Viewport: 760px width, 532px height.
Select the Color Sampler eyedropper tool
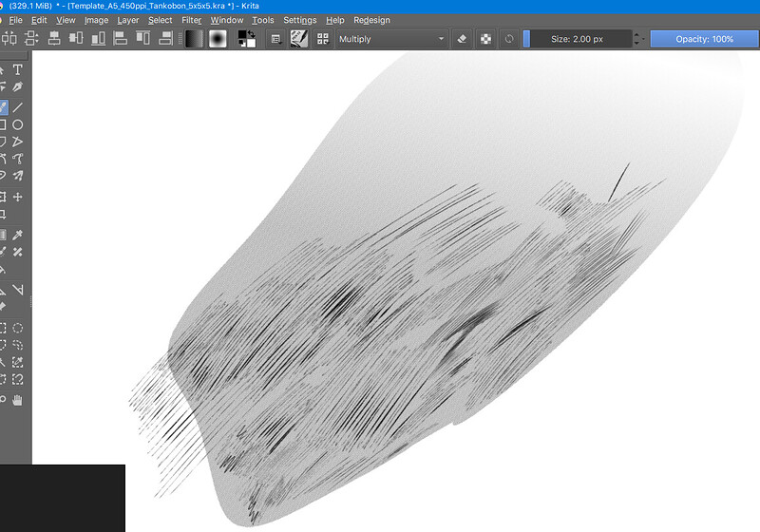[17, 235]
